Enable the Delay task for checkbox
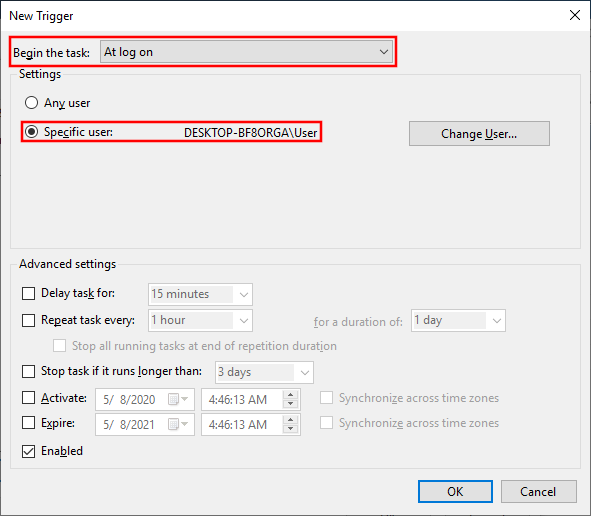591x516 pixels. (29, 293)
